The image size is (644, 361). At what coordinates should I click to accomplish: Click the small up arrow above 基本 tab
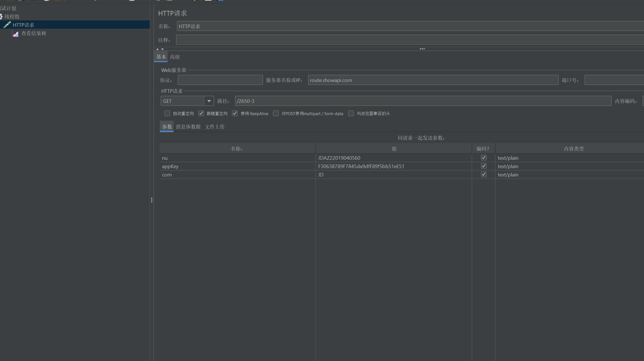point(157,49)
